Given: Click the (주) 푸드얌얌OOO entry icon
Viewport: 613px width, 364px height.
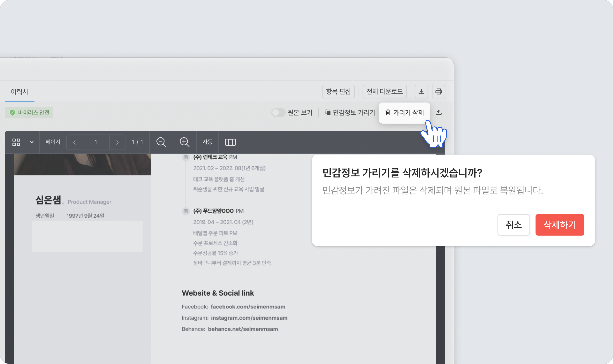Looking at the screenshot, I should pyautogui.click(x=186, y=211).
